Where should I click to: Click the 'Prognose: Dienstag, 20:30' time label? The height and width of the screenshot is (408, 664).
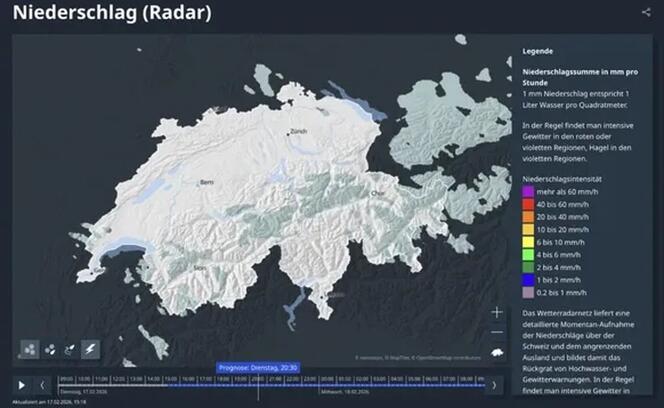tap(258, 367)
